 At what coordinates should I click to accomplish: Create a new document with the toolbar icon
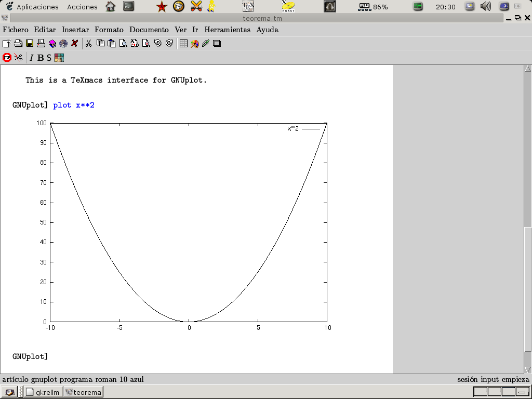pyautogui.click(x=6, y=44)
